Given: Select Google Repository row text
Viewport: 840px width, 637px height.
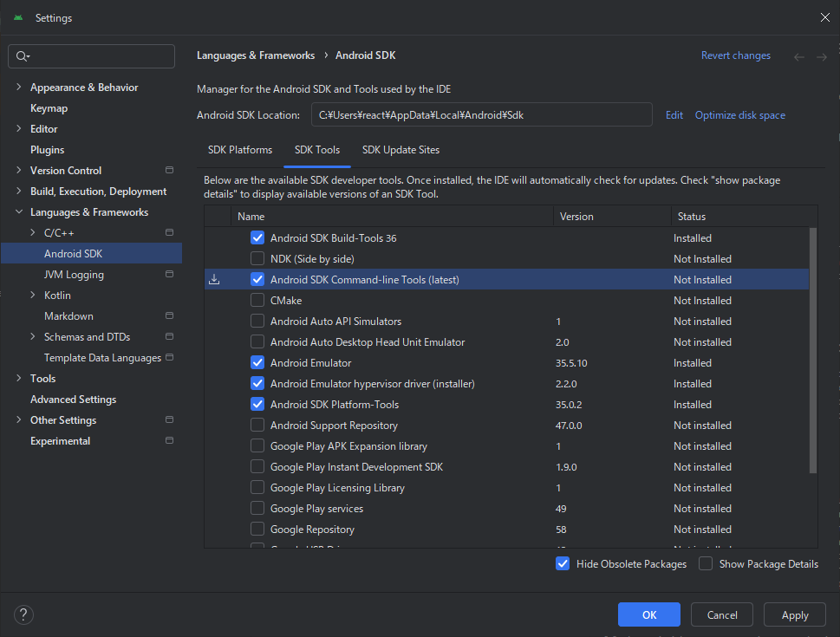Looking at the screenshot, I should (312, 530).
